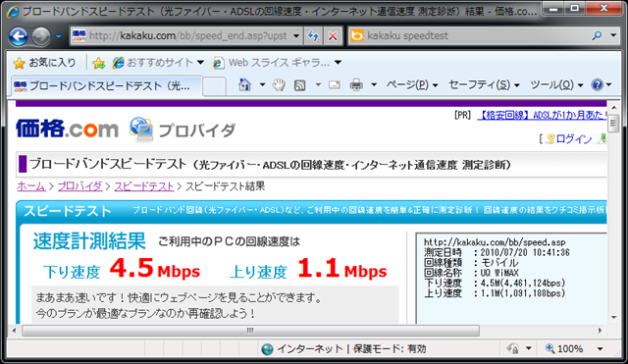628x364 pixels.
Task: Stop loading with the red X icon
Action: (333, 36)
